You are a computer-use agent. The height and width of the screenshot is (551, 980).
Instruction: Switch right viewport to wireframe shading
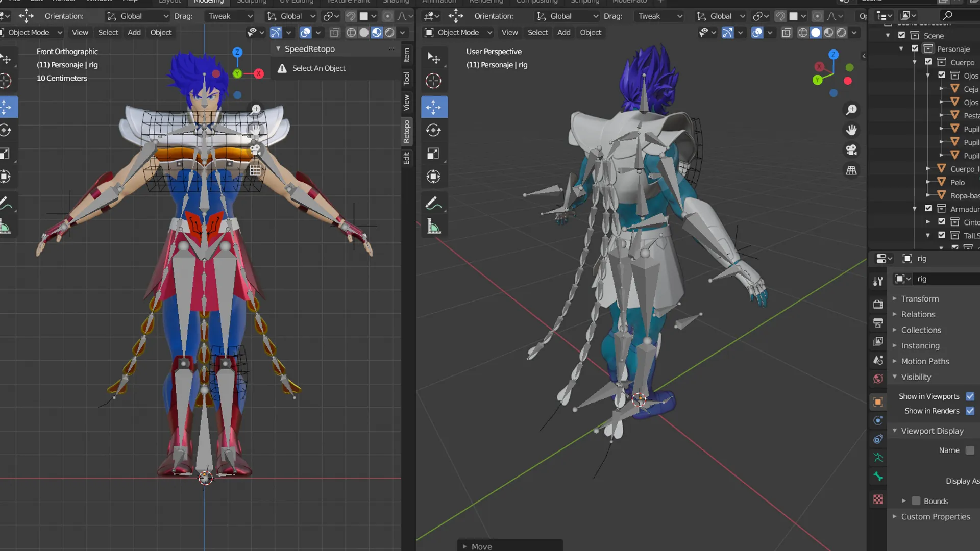[x=803, y=32]
